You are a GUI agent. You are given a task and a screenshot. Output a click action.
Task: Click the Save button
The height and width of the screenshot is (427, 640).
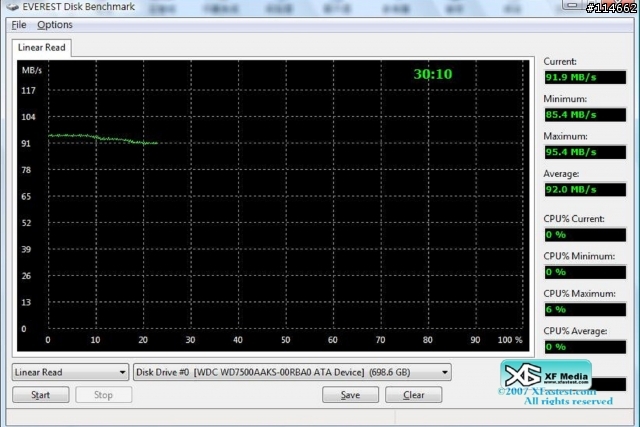350,395
